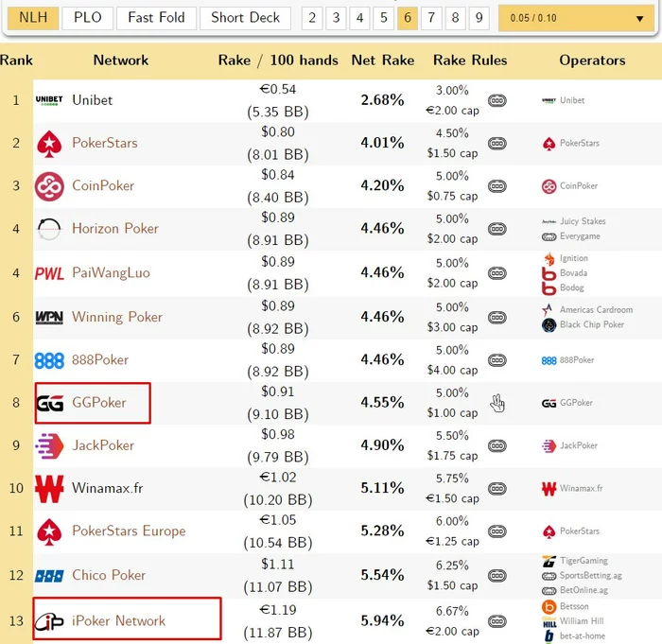
Task: Select table size 9
Action: (x=479, y=18)
